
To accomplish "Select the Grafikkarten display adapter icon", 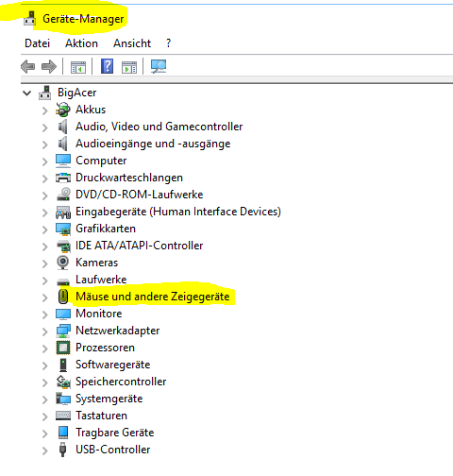I will coord(63,229).
